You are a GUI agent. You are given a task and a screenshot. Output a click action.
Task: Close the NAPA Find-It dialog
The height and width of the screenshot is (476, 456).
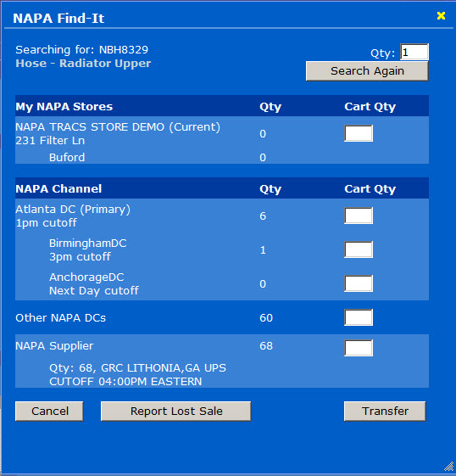coord(441,16)
